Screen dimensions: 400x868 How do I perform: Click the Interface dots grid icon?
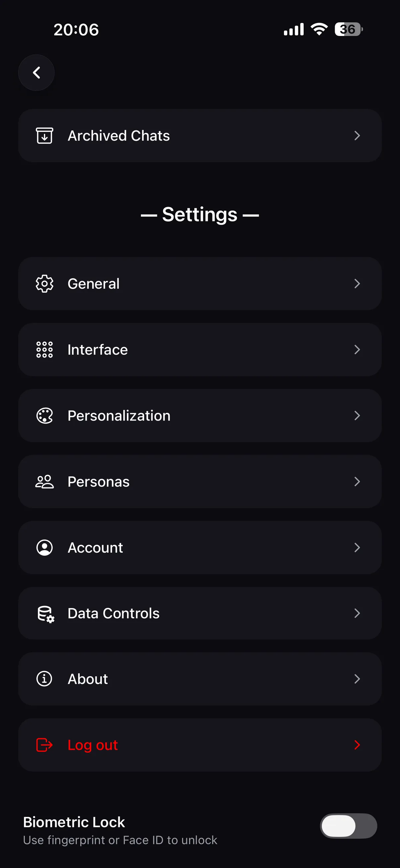(45, 349)
